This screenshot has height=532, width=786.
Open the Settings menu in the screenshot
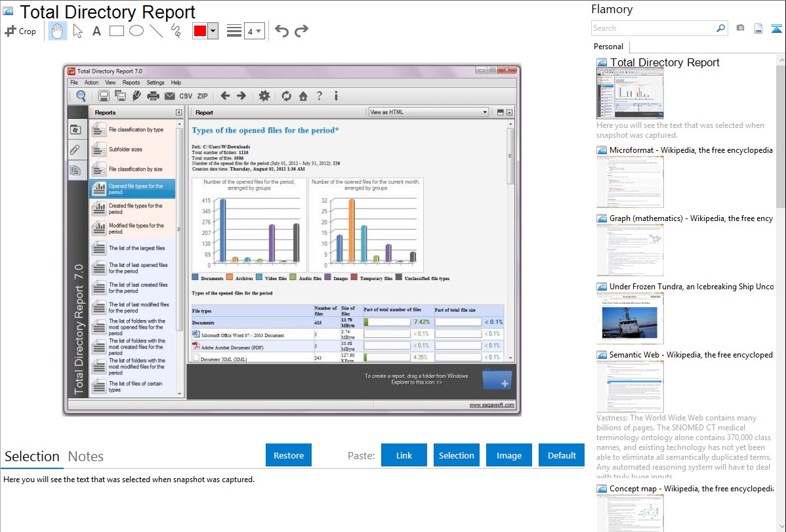[x=155, y=83]
